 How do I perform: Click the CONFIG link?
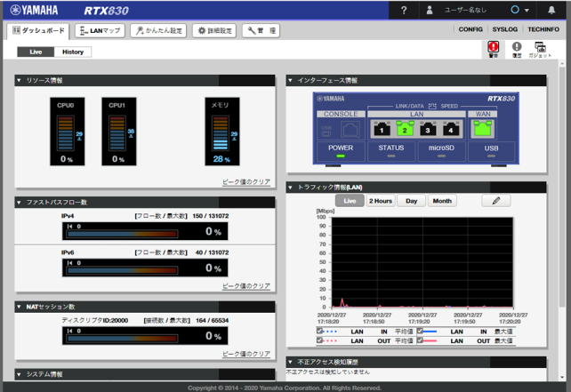pos(470,29)
